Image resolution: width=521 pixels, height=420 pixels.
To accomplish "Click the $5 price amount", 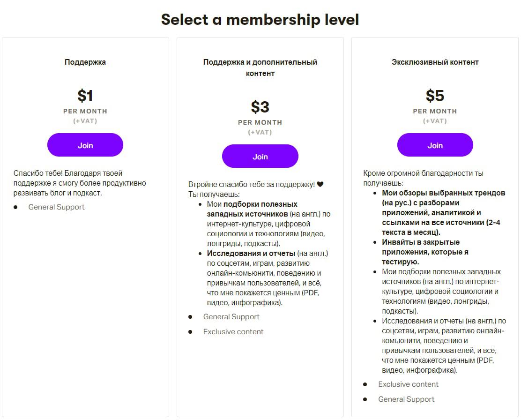I will (435, 96).
